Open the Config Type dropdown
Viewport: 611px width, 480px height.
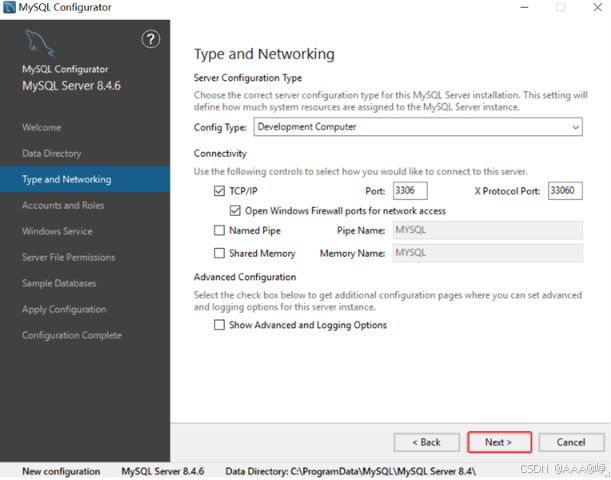[418, 127]
